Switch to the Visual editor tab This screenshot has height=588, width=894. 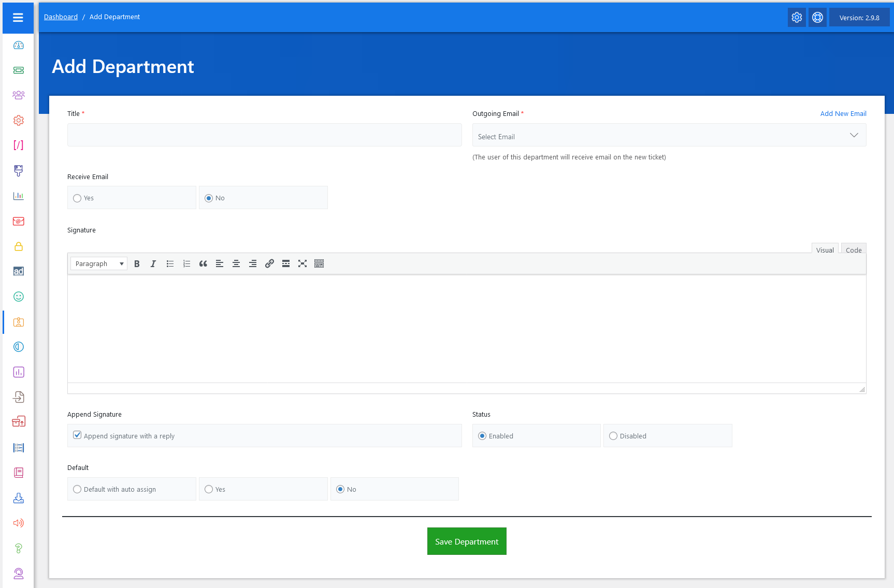pos(825,250)
